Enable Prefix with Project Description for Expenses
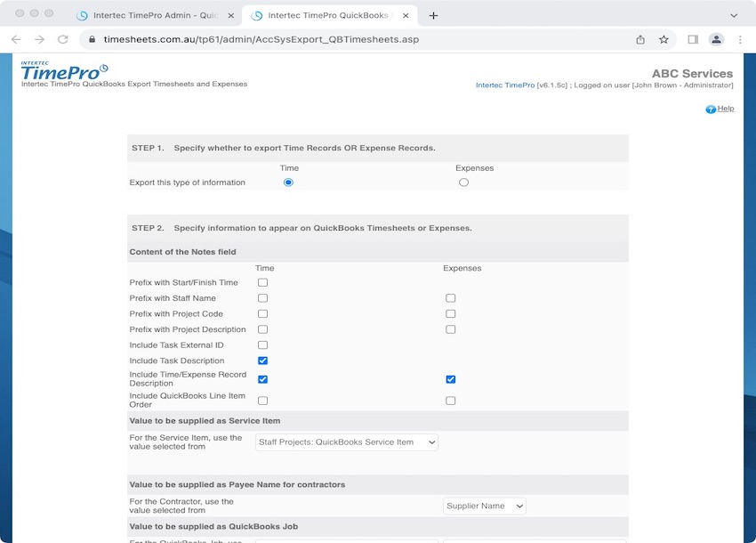 [450, 329]
